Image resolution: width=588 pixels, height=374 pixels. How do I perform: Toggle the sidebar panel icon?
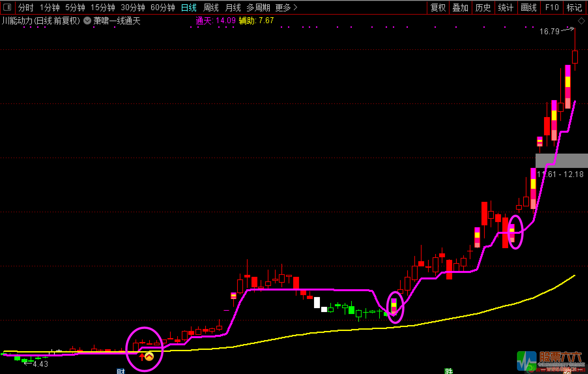pyautogui.click(x=7, y=7)
